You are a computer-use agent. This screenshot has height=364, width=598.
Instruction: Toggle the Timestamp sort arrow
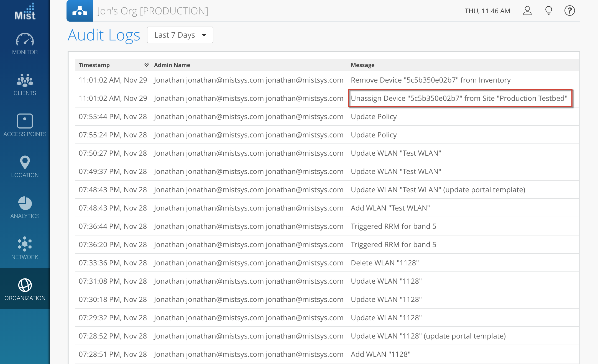[x=147, y=65]
